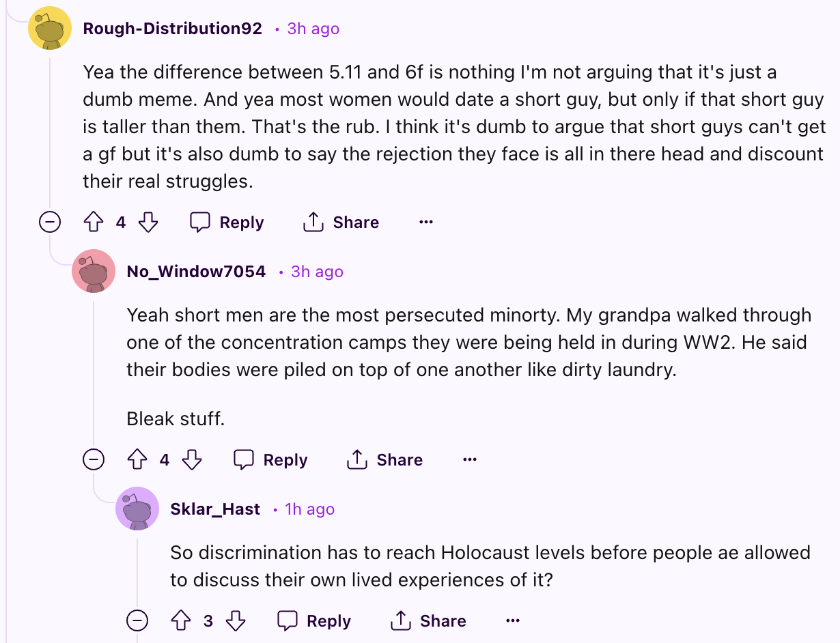The height and width of the screenshot is (643, 840).
Task: Downvote No_Window7054's comment
Action: click(192, 460)
